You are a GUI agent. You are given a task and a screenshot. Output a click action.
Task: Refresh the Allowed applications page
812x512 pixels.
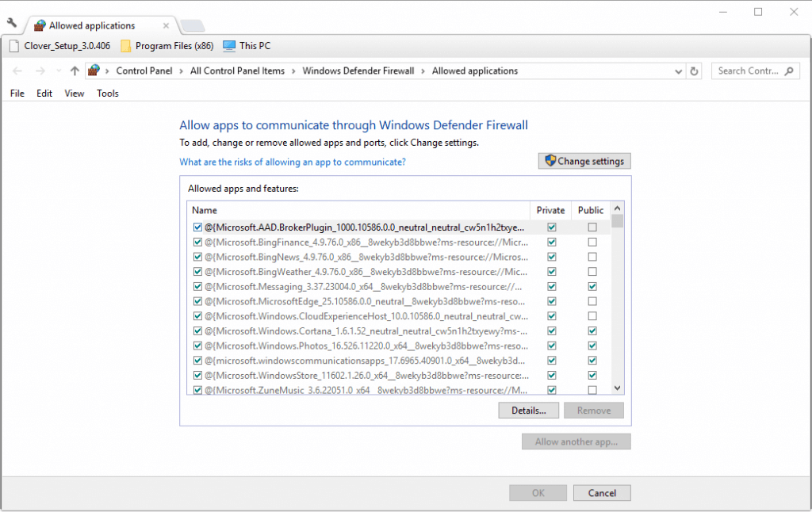pos(695,71)
